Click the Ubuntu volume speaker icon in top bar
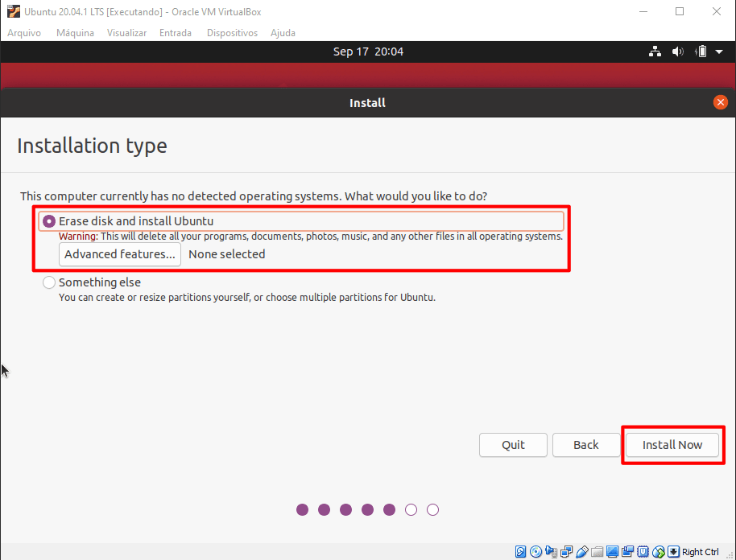736x560 pixels. [x=677, y=51]
